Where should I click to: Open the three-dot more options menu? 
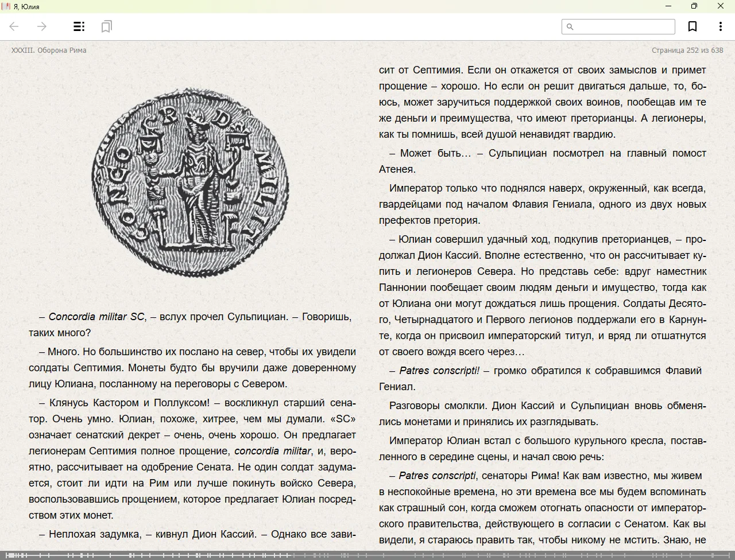pyautogui.click(x=720, y=26)
